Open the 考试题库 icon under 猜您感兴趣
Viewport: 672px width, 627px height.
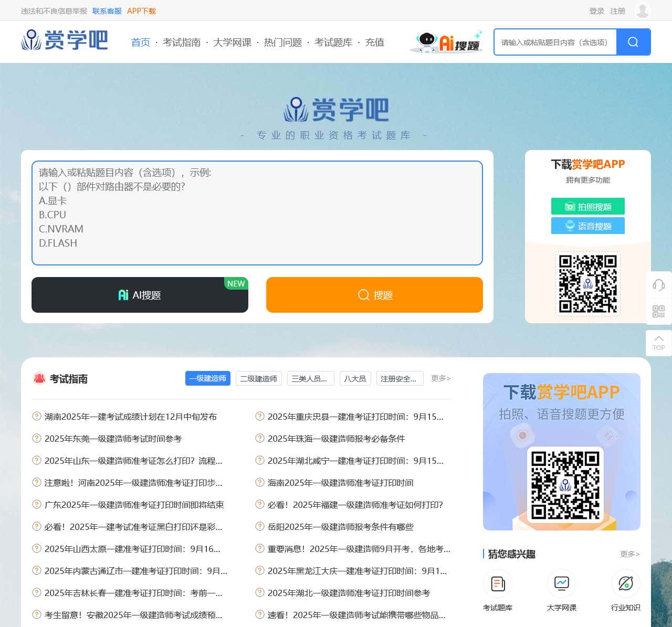pos(498,583)
